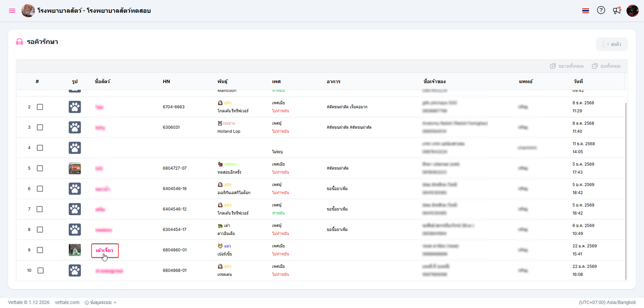Tick the checkbox for row 4

point(40,148)
